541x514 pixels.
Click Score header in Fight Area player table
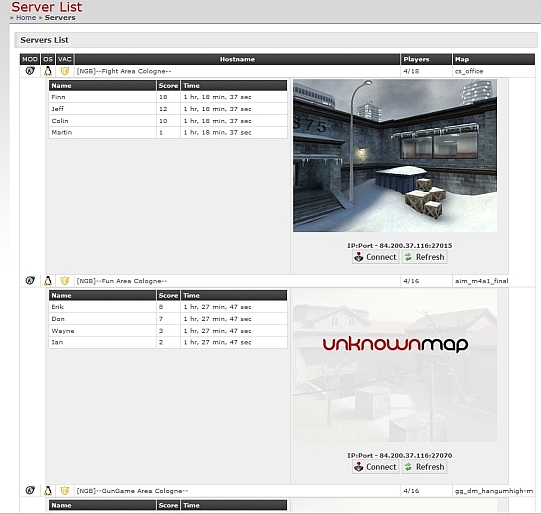tap(168, 86)
